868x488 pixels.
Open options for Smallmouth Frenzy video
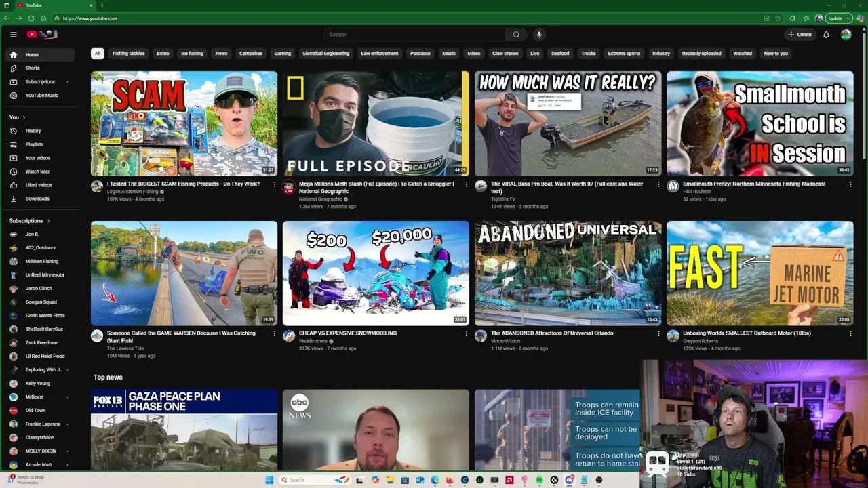coord(850,184)
